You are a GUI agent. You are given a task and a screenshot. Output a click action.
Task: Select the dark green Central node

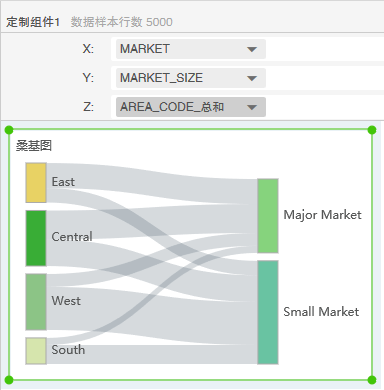pyautogui.click(x=36, y=238)
